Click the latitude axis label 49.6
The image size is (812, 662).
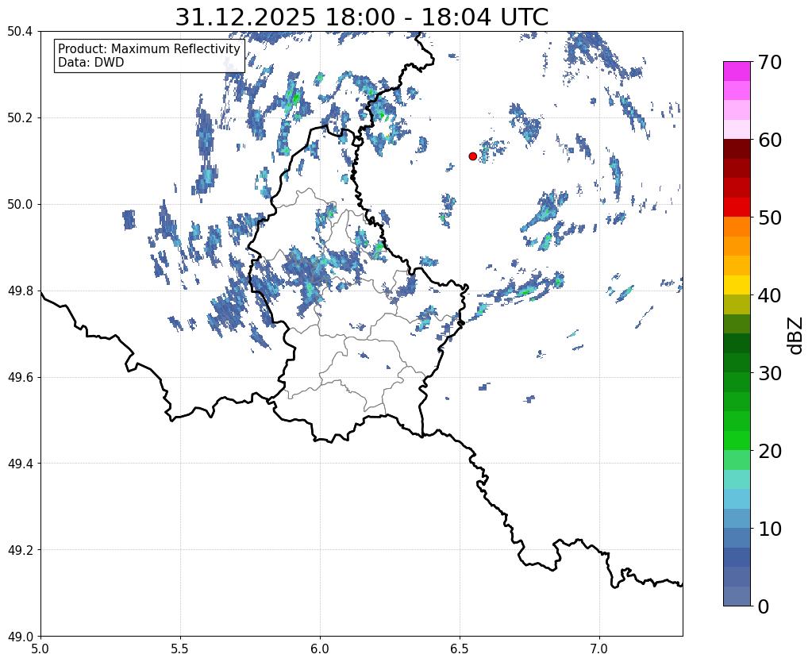20,378
